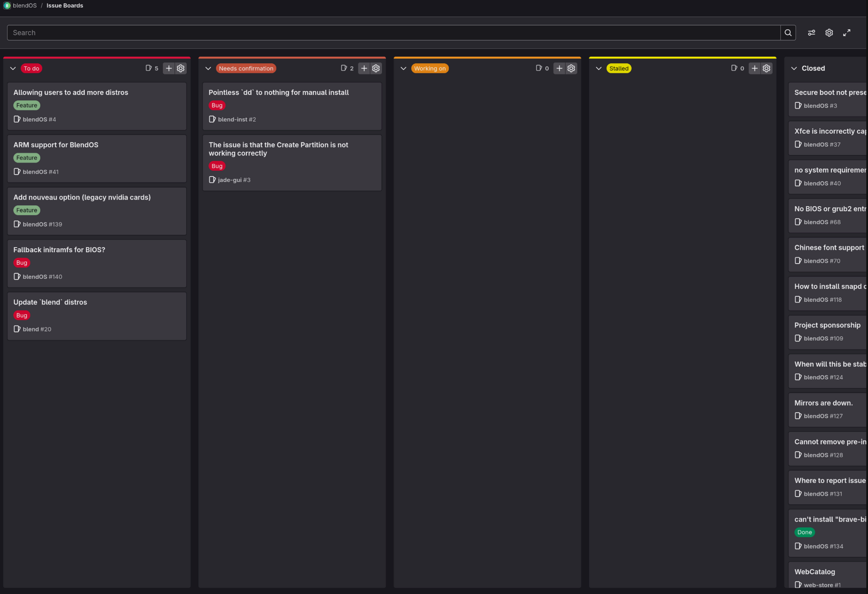Viewport: 868px width, 594px height.
Task: Add a new issue to the Working on list
Action: [559, 68]
